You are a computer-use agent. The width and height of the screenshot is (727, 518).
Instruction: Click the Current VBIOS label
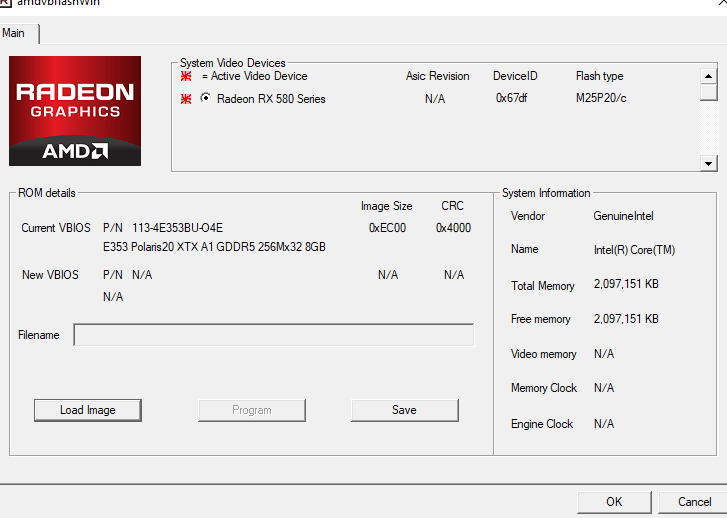click(x=56, y=228)
